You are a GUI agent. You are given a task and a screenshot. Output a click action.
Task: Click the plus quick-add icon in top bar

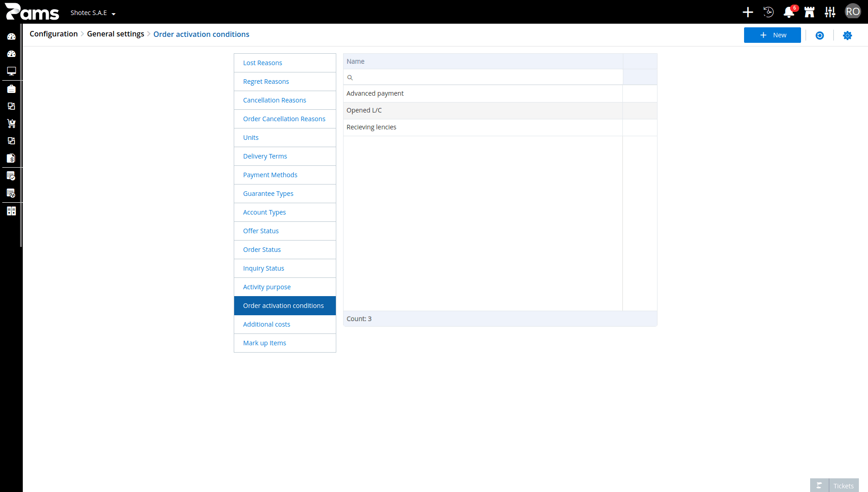[x=748, y=12]
